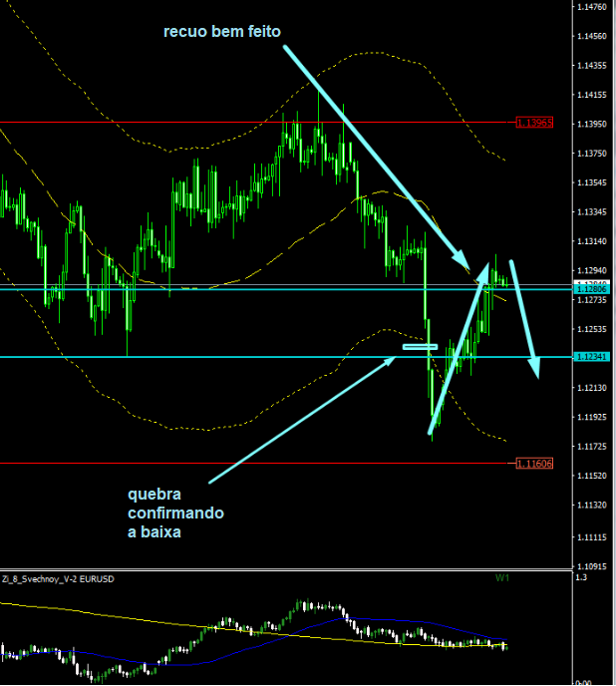Click the 'recuo bem feito' text annotation

click(x=222, y=32)
